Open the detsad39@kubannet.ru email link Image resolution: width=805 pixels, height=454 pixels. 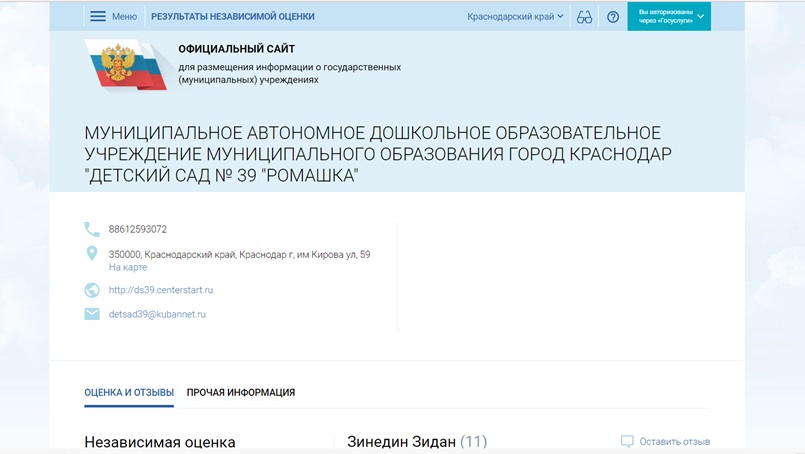pos(157,314)
